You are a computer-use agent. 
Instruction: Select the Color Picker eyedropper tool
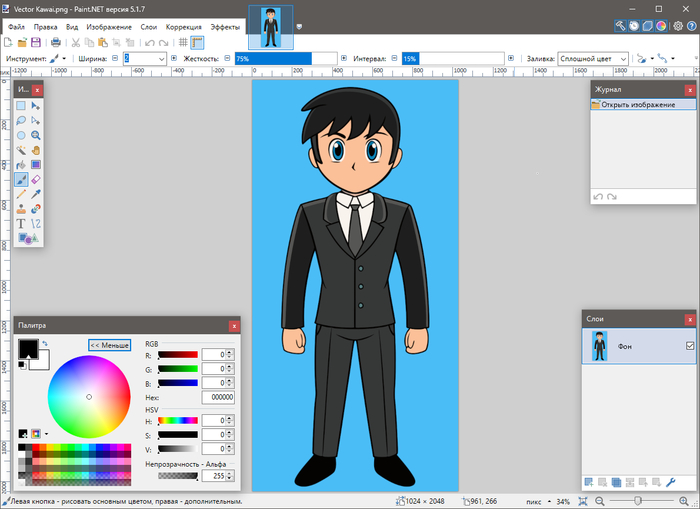click(36, 195)
